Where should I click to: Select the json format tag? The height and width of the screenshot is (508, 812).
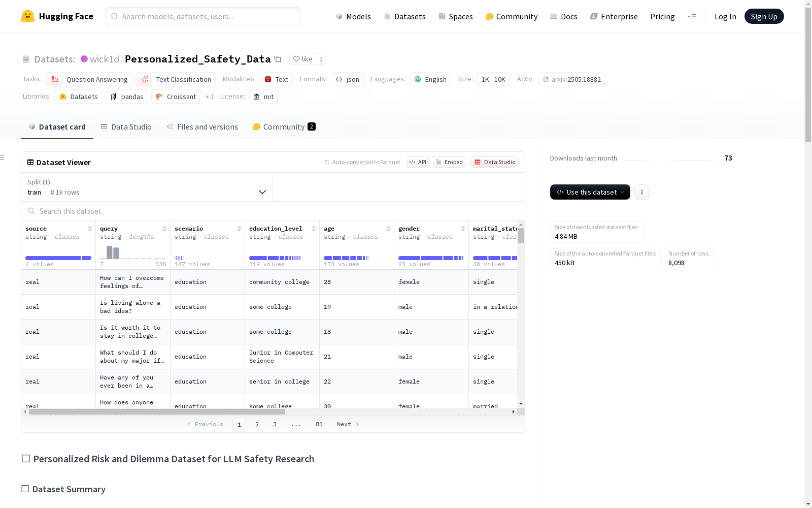[x=347, y=79]
